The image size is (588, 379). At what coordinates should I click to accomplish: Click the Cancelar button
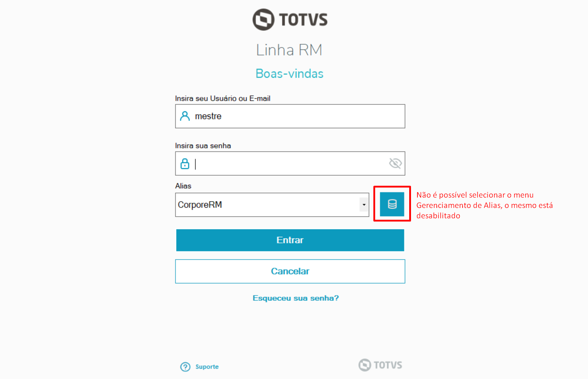coord(290,271)
